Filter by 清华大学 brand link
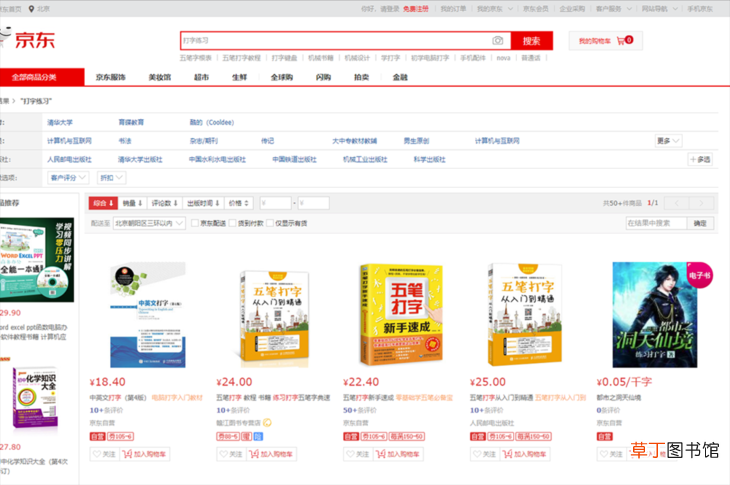 [x=60, y=122]
